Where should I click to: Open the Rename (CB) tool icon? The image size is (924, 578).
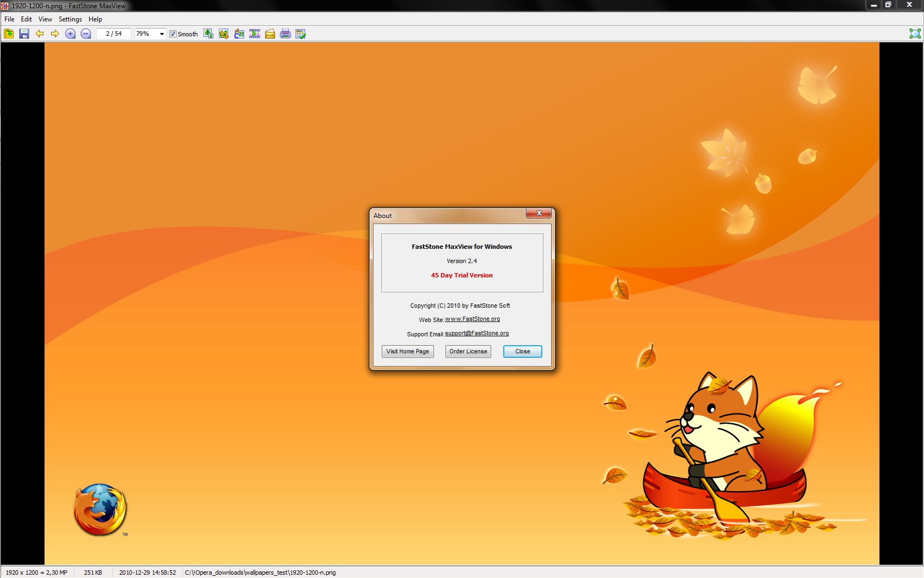[239, 34]
